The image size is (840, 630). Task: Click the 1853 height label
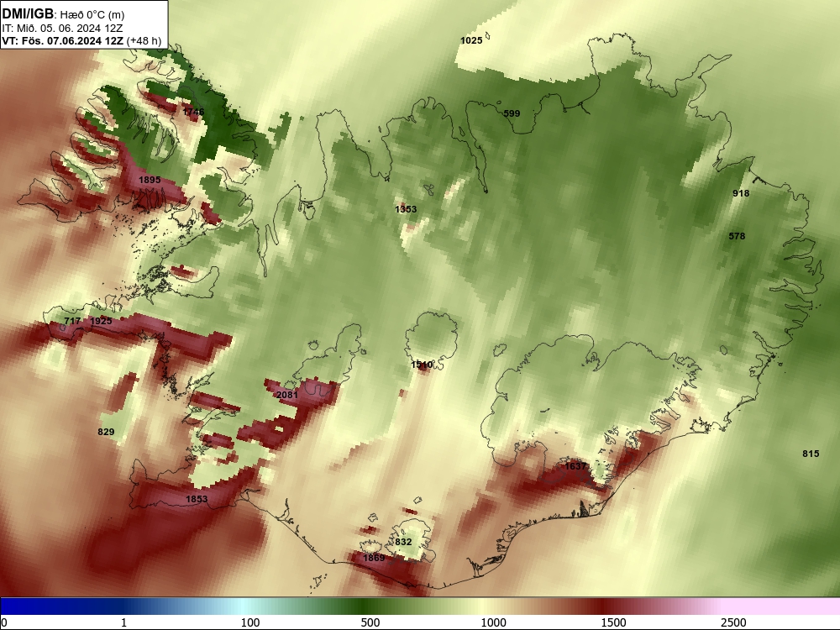[x=197, y=499]
